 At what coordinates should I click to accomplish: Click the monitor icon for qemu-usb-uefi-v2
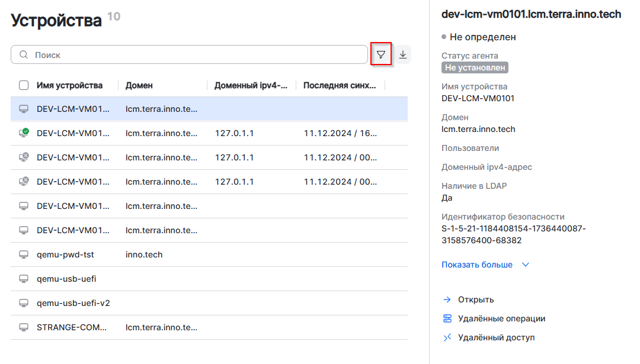(24, 303)
